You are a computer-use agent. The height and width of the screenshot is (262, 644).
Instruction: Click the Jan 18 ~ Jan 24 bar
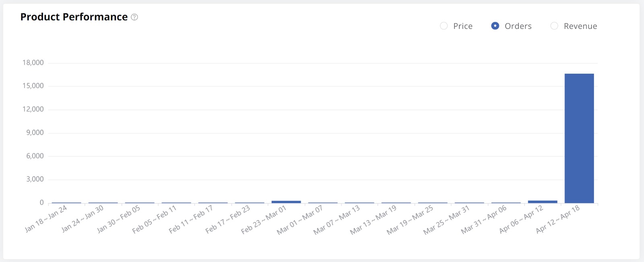66,202
